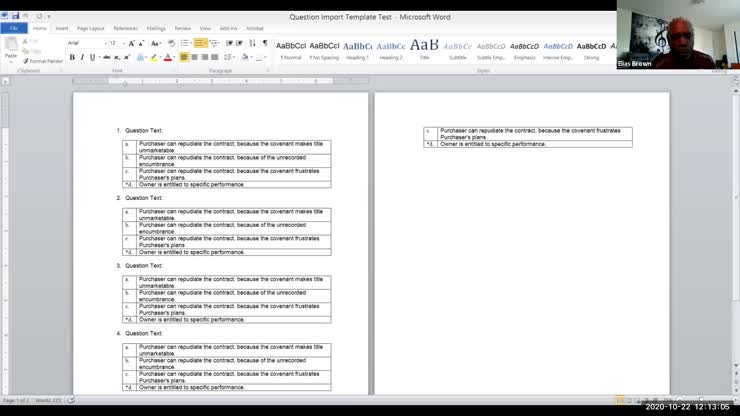Apply Strikethrough formatting
The width and height of the screenshot is (740, 416).
pos(107,58)
